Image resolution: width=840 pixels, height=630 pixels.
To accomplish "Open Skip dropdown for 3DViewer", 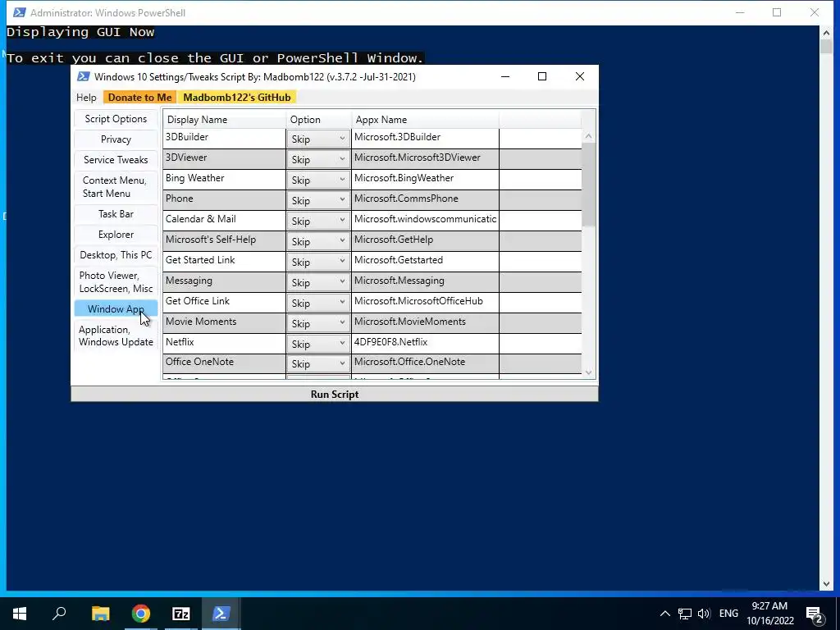I will tap(318, 160).
